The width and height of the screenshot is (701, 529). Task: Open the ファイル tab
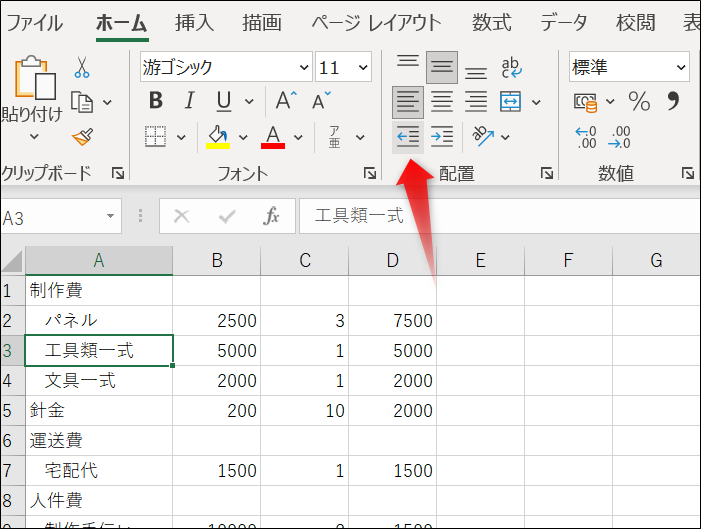[34, 23]
